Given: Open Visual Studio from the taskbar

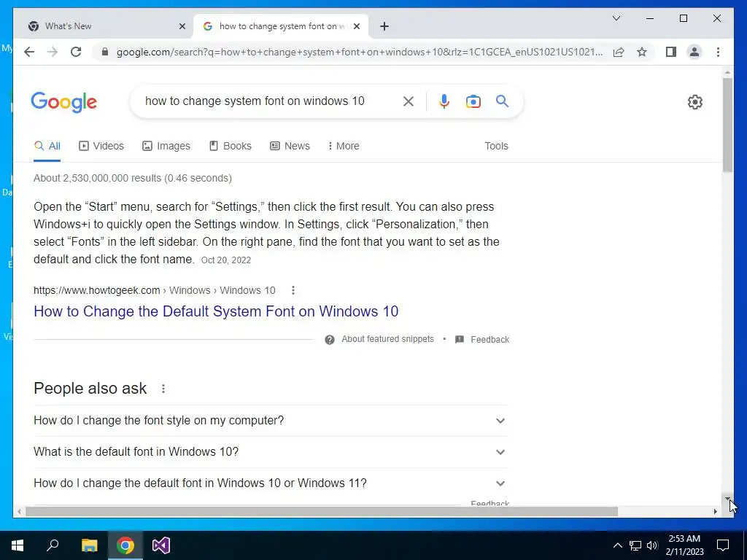Looking at the screenshot, I should pos(161,545).
